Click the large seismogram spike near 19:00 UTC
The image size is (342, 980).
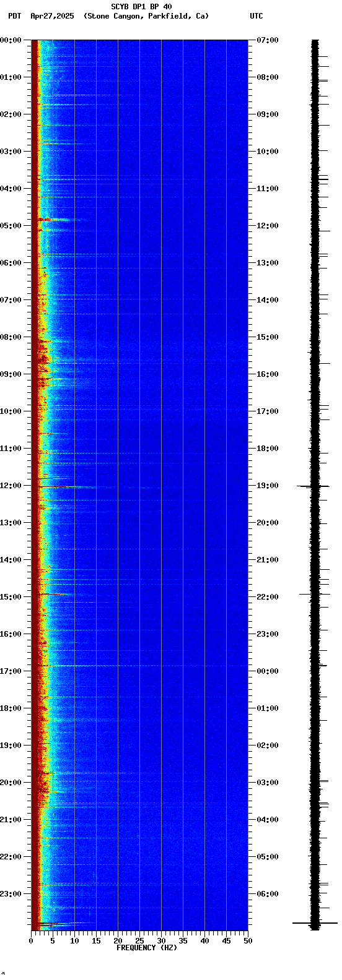(x=313, y=486)
